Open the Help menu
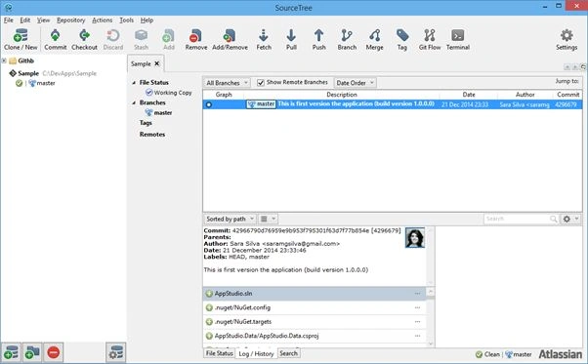 click(147, 20)
